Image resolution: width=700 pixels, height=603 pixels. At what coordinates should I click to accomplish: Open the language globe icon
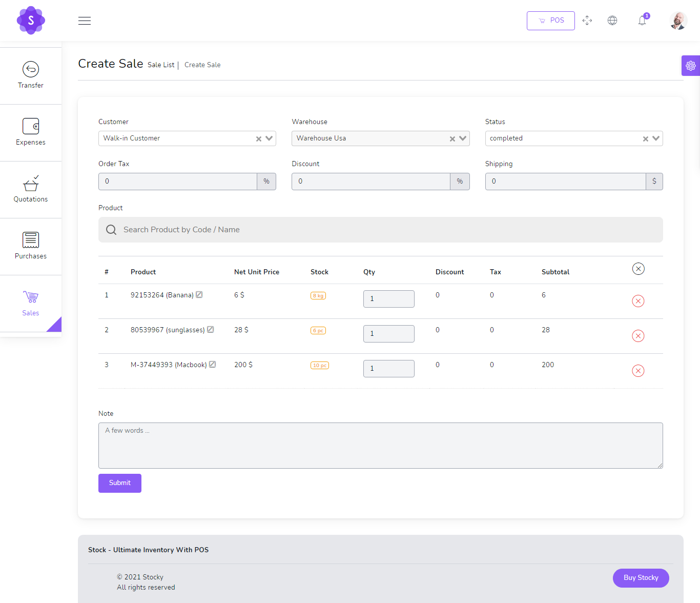pos(612,21)
